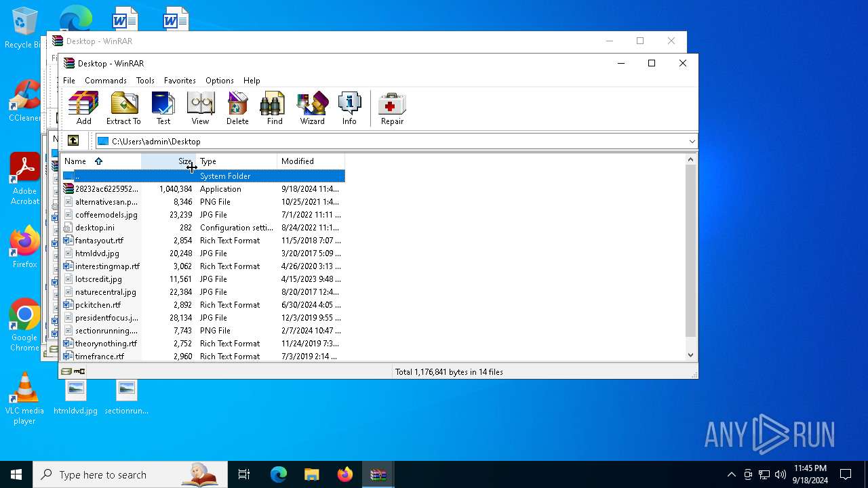Open Firefox from the taskbar
This screenshot has height=488, width=868.
[345, 474]
